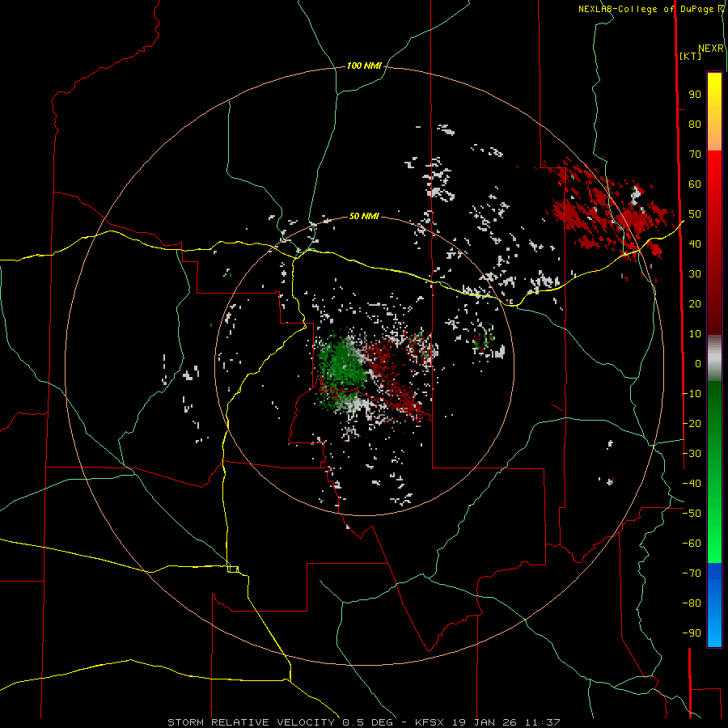The width and height of the screenshot is (728, 728).
Task: Click the -20 value on velocity scale
Action: (x=692, y=423)
